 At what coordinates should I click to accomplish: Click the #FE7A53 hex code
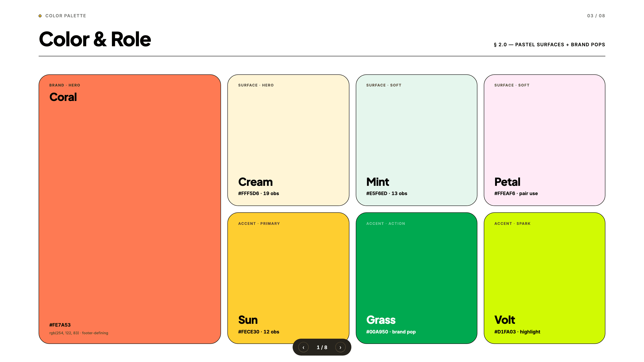pyautogui.click(x=60, y=325)
